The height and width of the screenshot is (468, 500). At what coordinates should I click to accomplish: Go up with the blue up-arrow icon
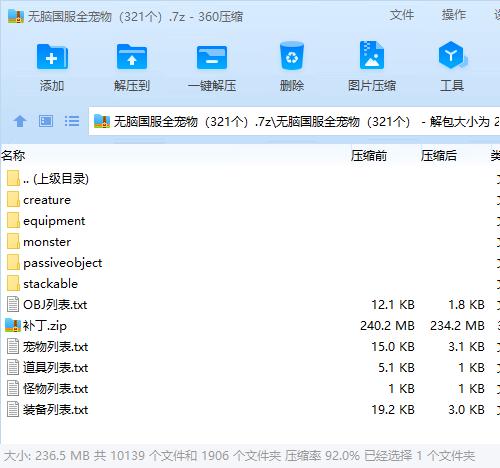click(x=20, y=121)
